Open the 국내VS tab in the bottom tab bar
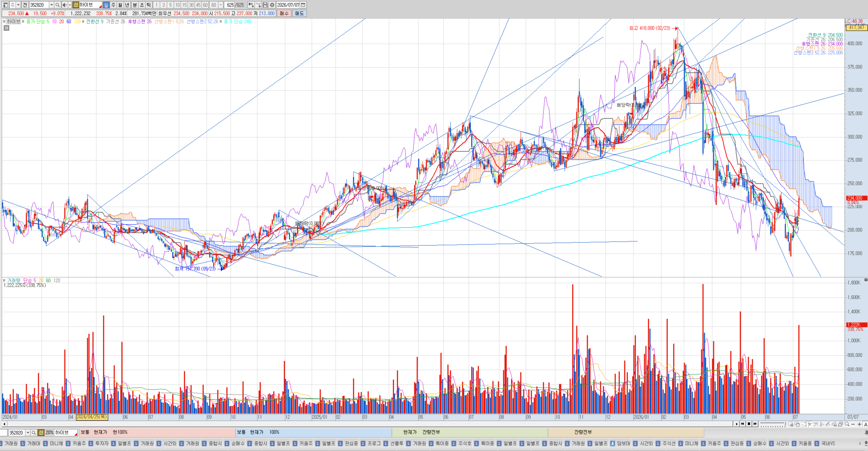This screenshot has width=868, height=451. coord(825,444)
